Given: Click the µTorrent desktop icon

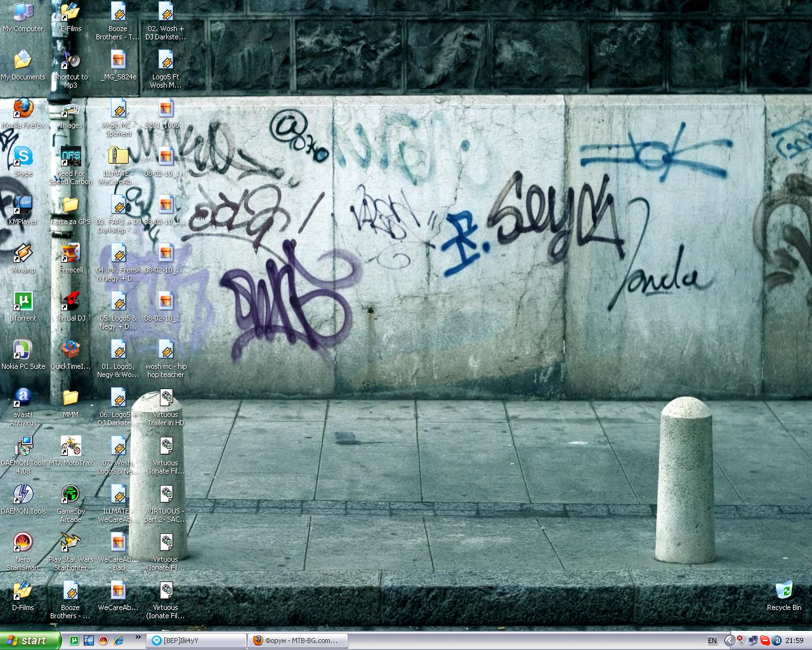Looking at the screenshot, I should 23,302.
